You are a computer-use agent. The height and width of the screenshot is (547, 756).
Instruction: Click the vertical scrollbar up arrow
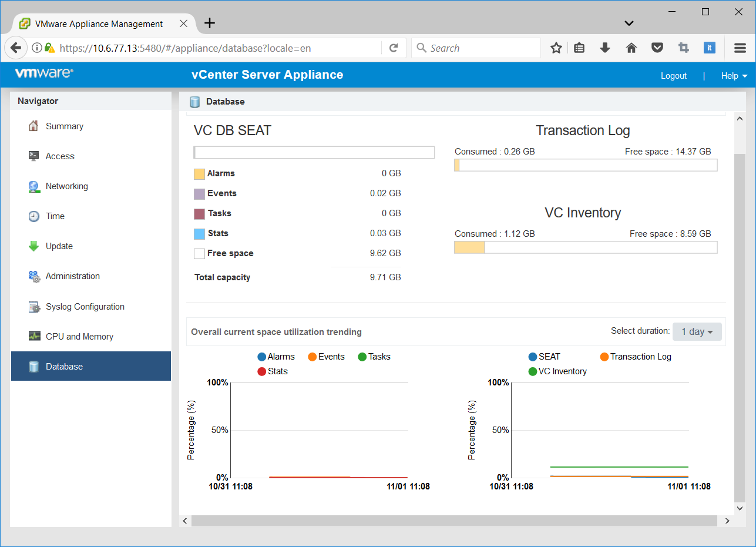(740, 119)
